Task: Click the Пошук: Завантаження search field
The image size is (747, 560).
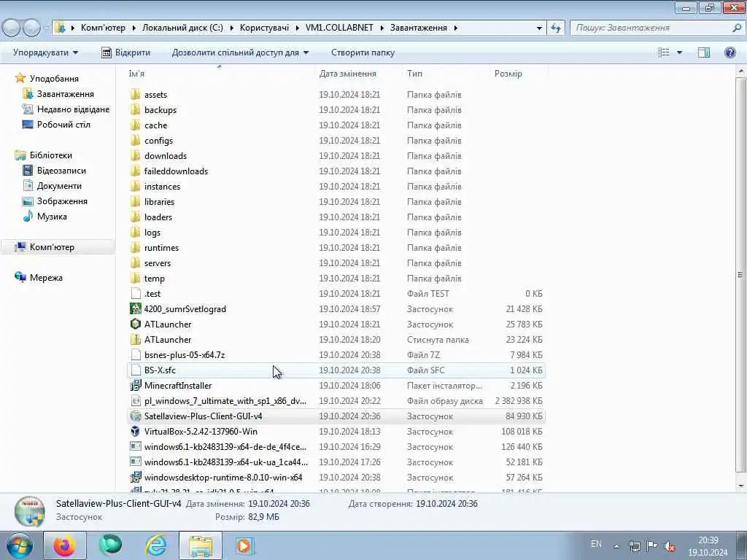Action: click(x=651, y=28)
